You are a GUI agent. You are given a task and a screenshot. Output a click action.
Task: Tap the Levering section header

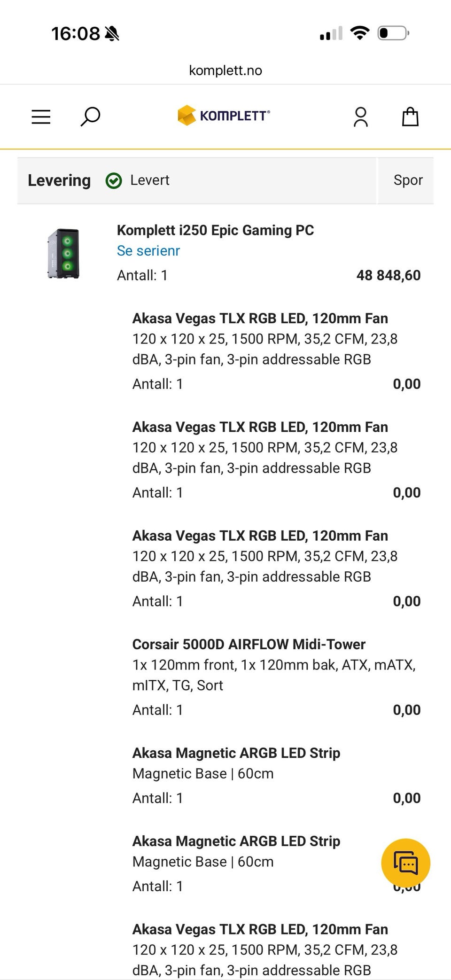tap(59, 180)
